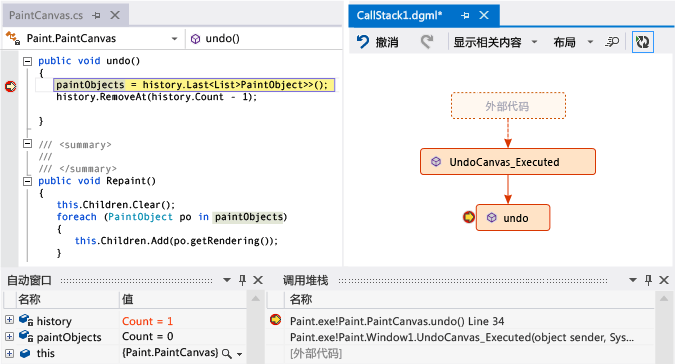Close the 自动窗口 panel
The height and width of the screenshot is (364, 675).
point(258,281)
